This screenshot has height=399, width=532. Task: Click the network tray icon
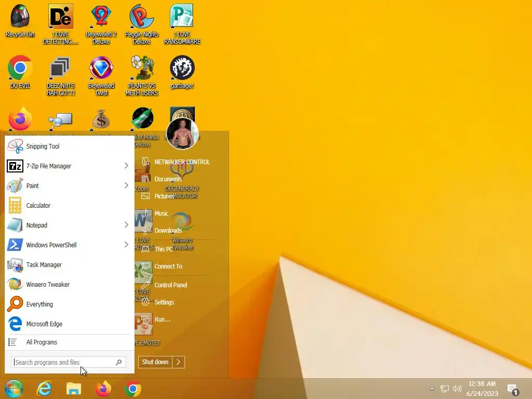click(445, 389)
